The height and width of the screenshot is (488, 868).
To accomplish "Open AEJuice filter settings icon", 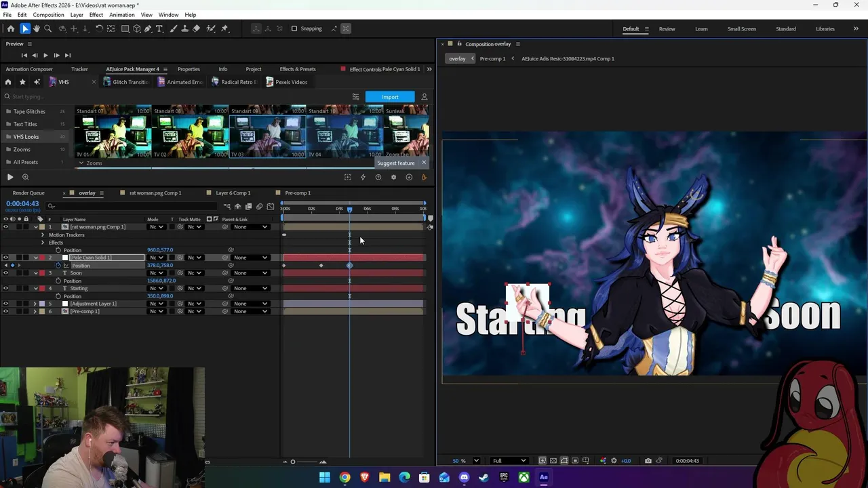I will 355,97.
